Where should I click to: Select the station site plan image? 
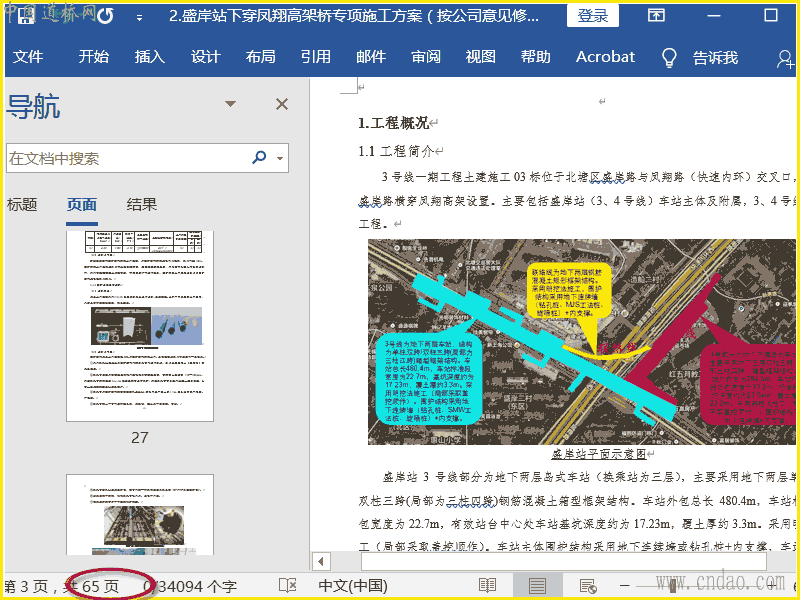click(582, 342)
